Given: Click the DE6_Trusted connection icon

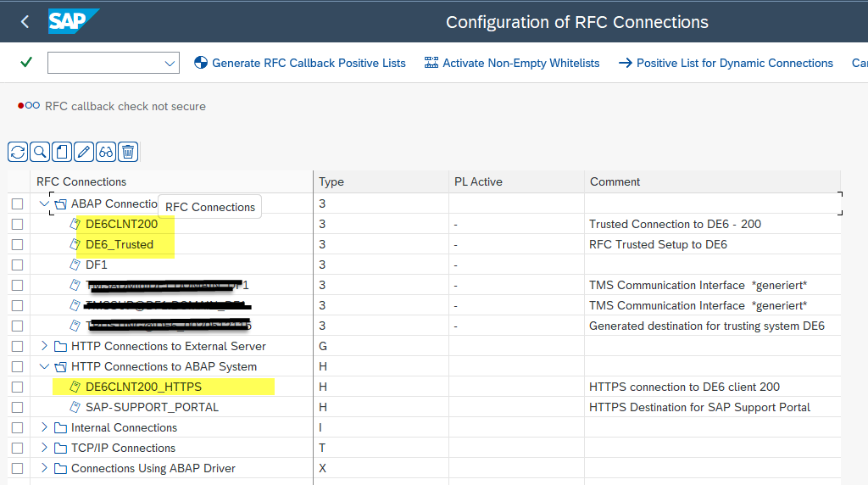Looking at the screenshot, I should coord(75,244).
